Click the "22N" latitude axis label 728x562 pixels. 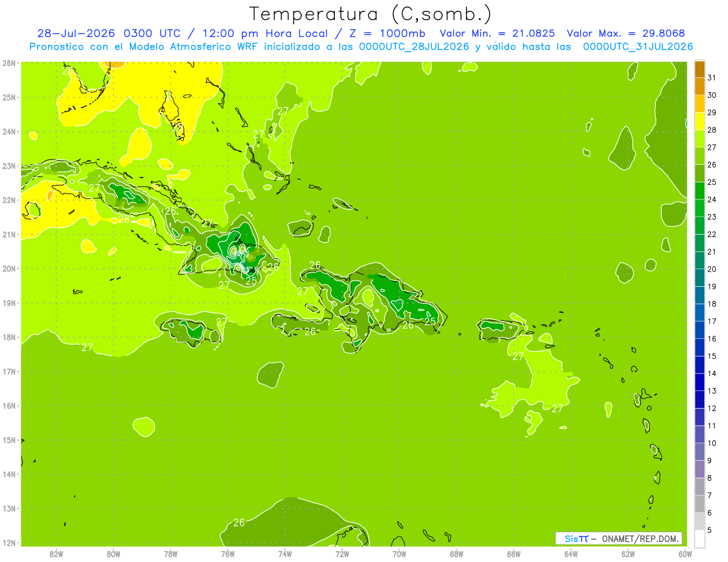[9, 199]
